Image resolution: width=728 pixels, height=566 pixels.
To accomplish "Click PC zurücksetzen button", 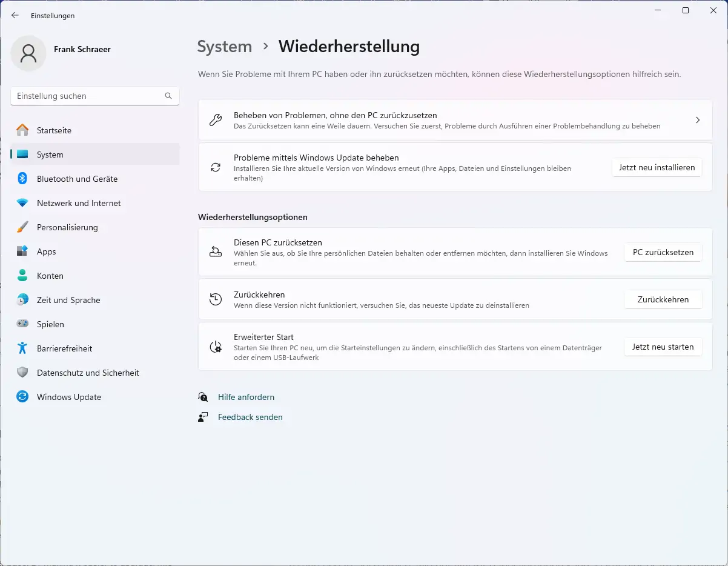I will [x=663, y=252].
